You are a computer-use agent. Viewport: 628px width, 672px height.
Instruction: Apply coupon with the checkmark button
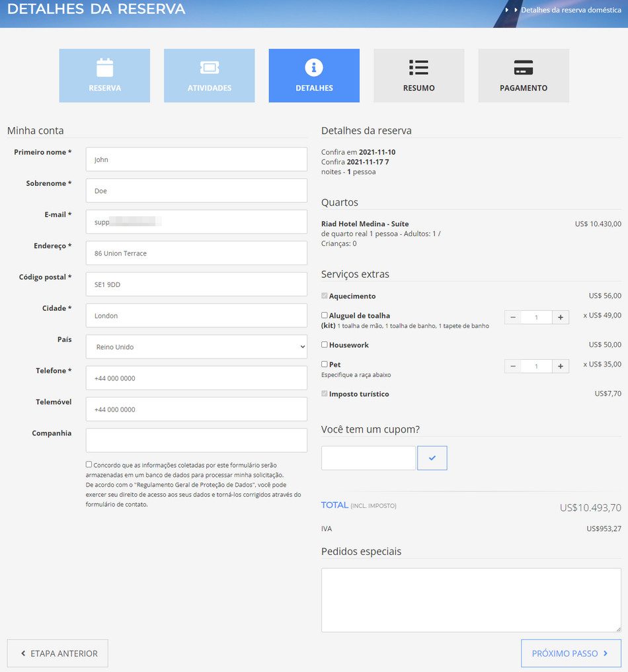tap(432, 458)
